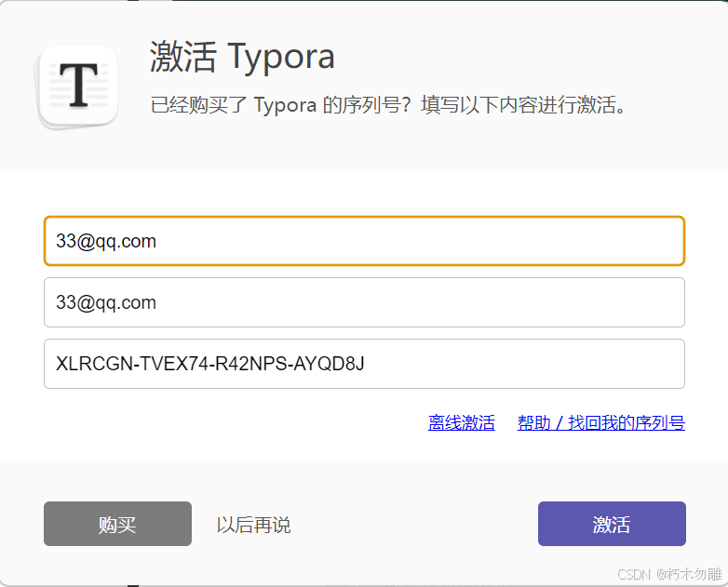
Task: Click the @朽木勿雕 author name in watermark
Action: pos(687,574)
